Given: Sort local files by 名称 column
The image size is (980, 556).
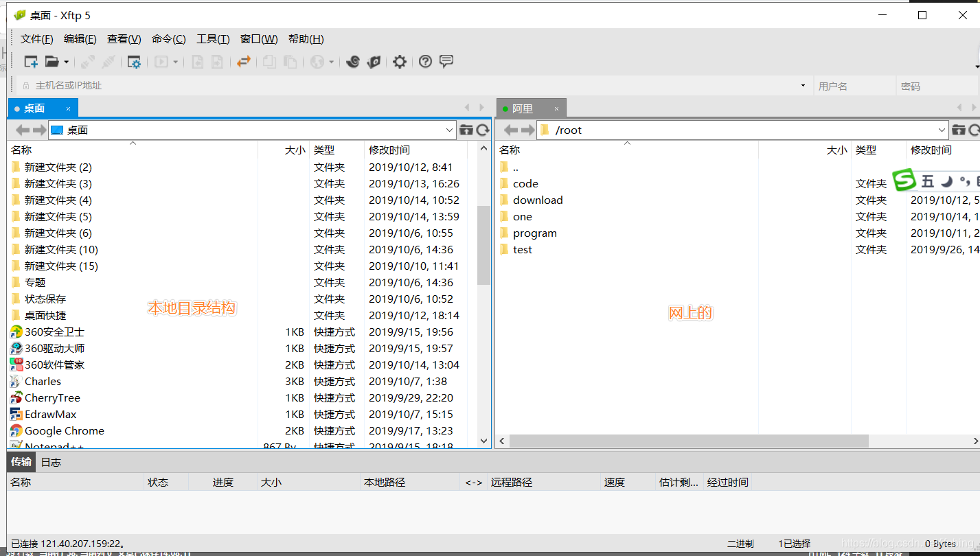Looking at the screenshot, I should click(x=133, y=150).
